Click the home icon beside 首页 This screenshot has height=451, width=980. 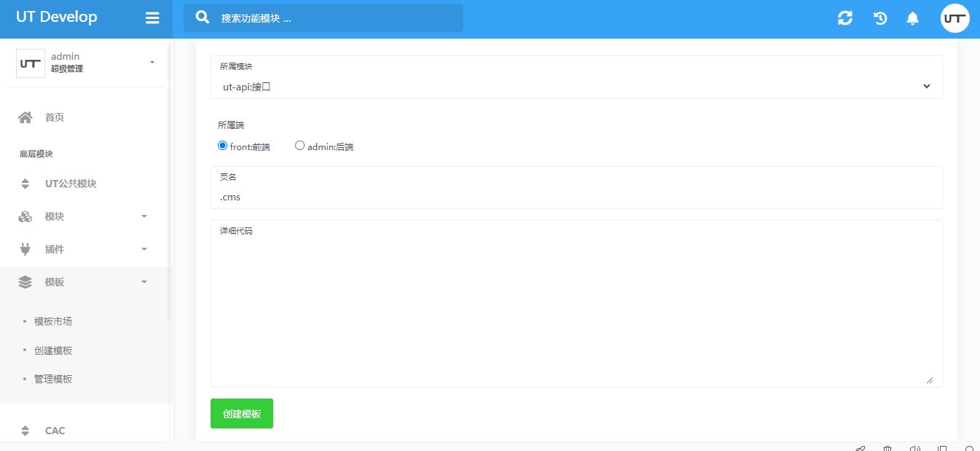[x=26, y=117]
